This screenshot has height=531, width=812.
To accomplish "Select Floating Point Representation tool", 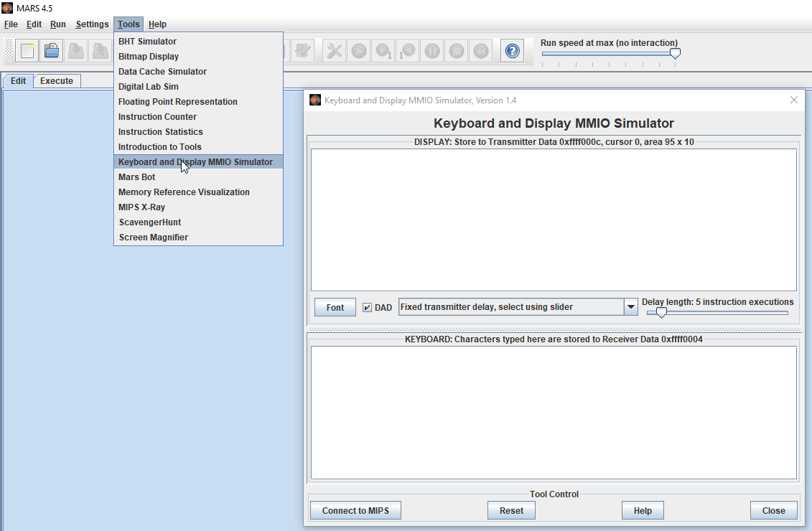I will coord(198,101).
